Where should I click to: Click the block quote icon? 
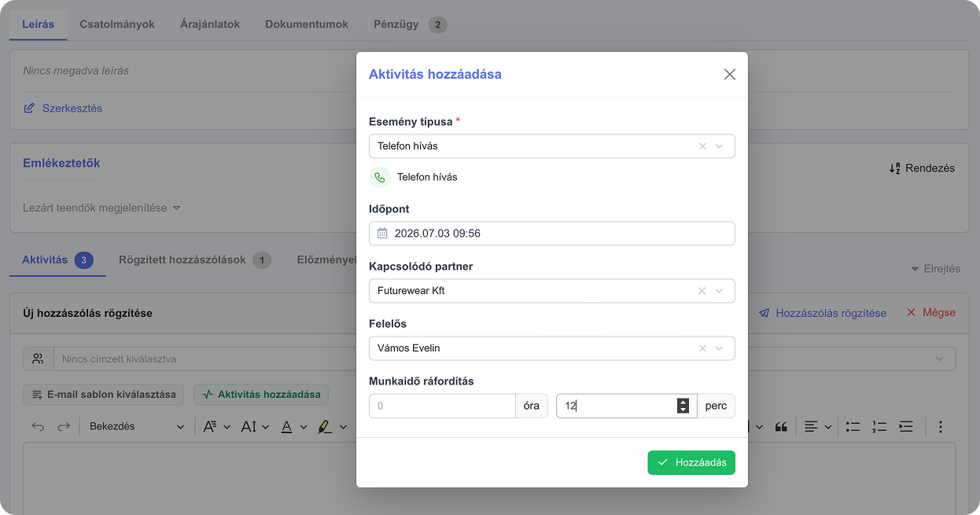point(781,427)
